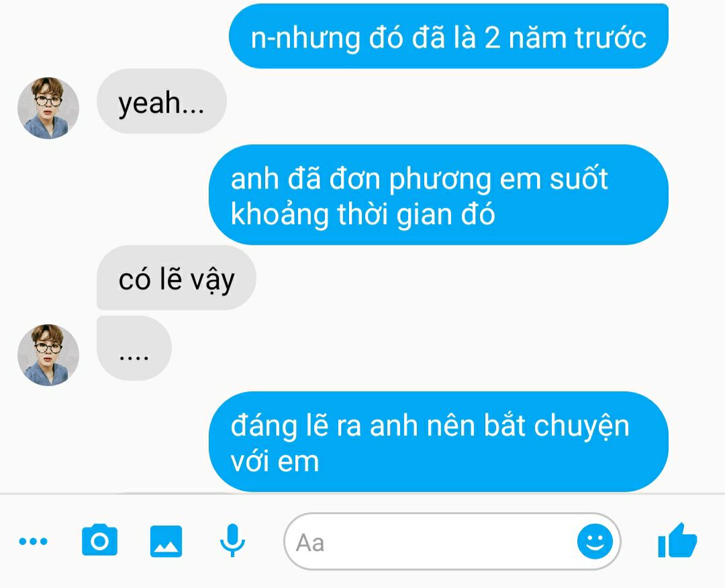Tap the '....' gray message bubble

[134, 348]
